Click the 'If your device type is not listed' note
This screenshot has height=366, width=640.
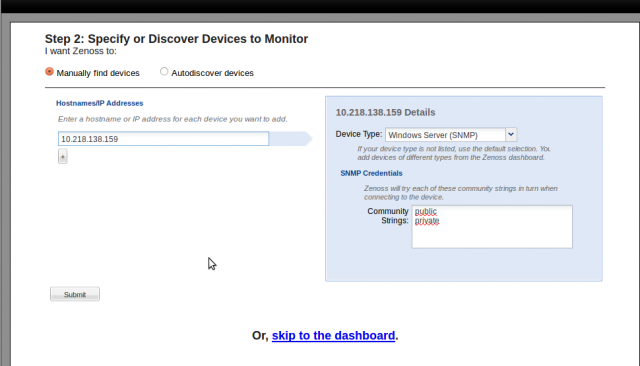coord(453,153)
